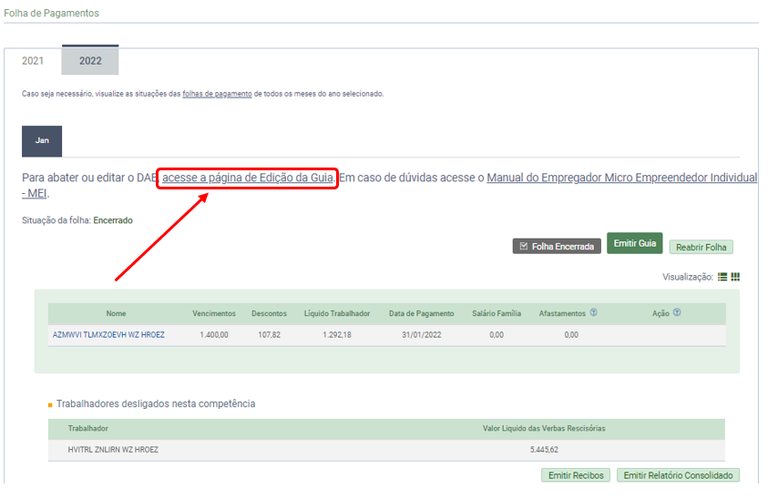
Task: Follow the folhas de pagamento link
Action: [216, 94]
